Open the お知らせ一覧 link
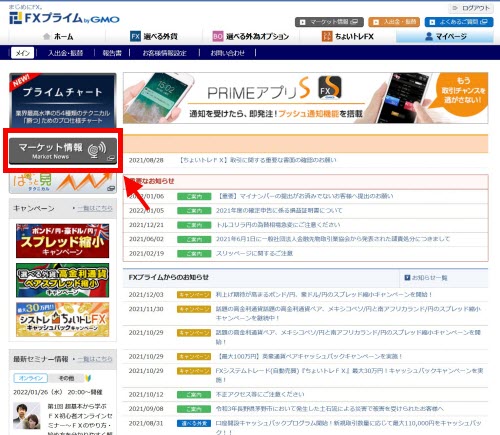This screenshot has height=435, width=500. pos(430,278)
